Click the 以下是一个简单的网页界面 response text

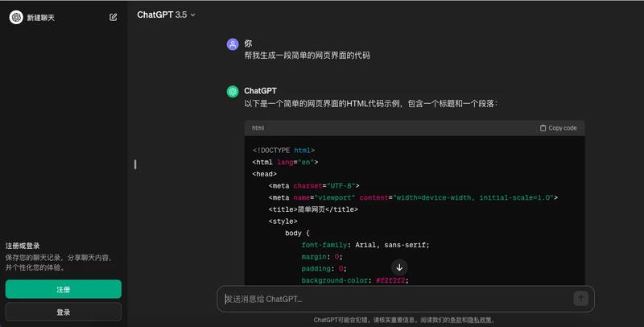coord(371,104)
